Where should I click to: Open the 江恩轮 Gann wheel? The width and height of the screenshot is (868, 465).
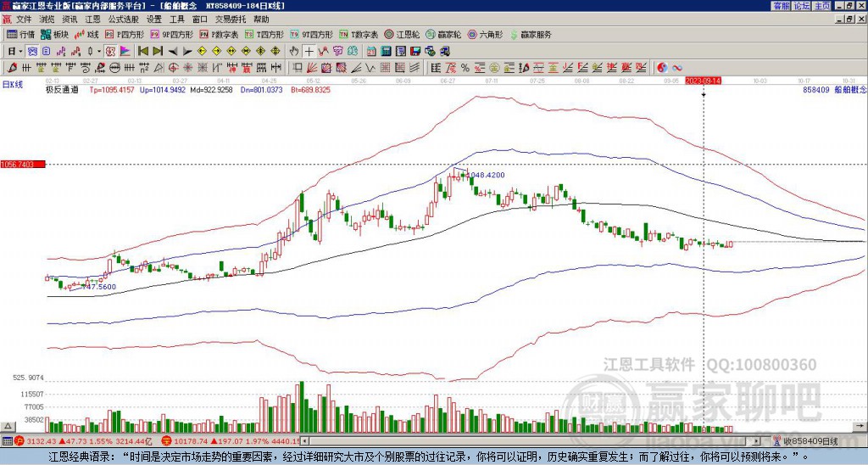[402, 34]
